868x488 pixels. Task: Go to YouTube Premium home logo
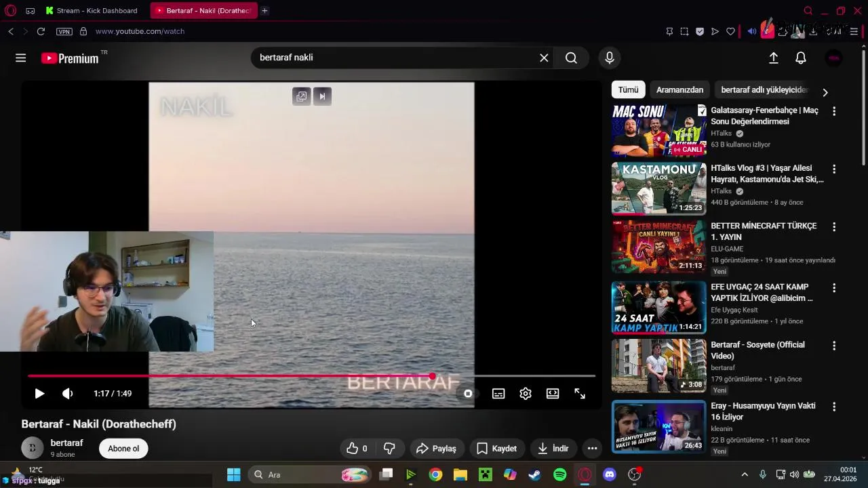pyautogui.click(x=71, y=58)
